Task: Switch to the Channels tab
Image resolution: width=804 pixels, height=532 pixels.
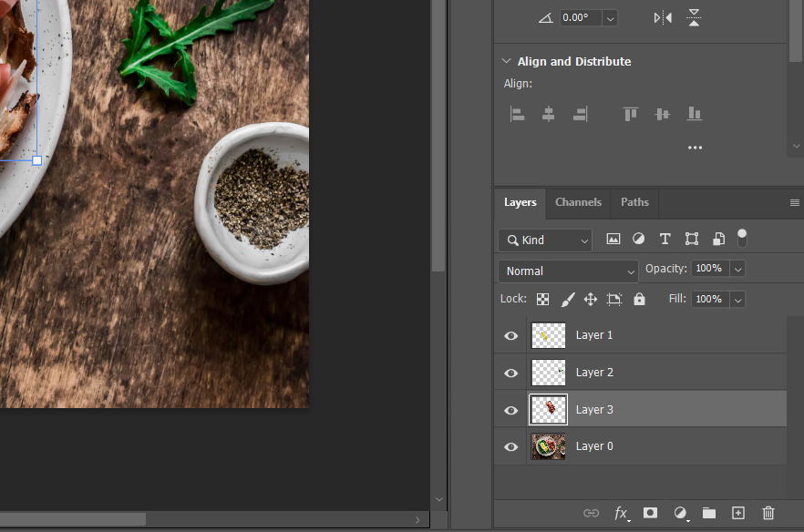Action: (x=578, y=202)
